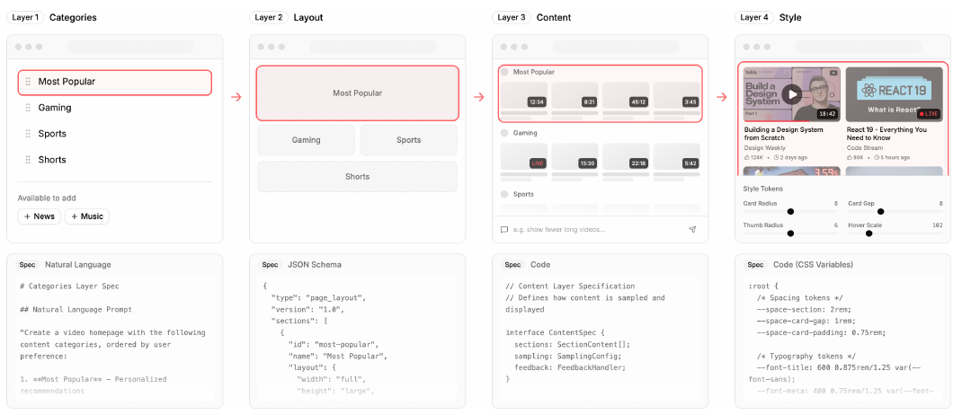Open the React 19 video thumbnail
The width and height of the screenshot is (980, 415).
895,94
